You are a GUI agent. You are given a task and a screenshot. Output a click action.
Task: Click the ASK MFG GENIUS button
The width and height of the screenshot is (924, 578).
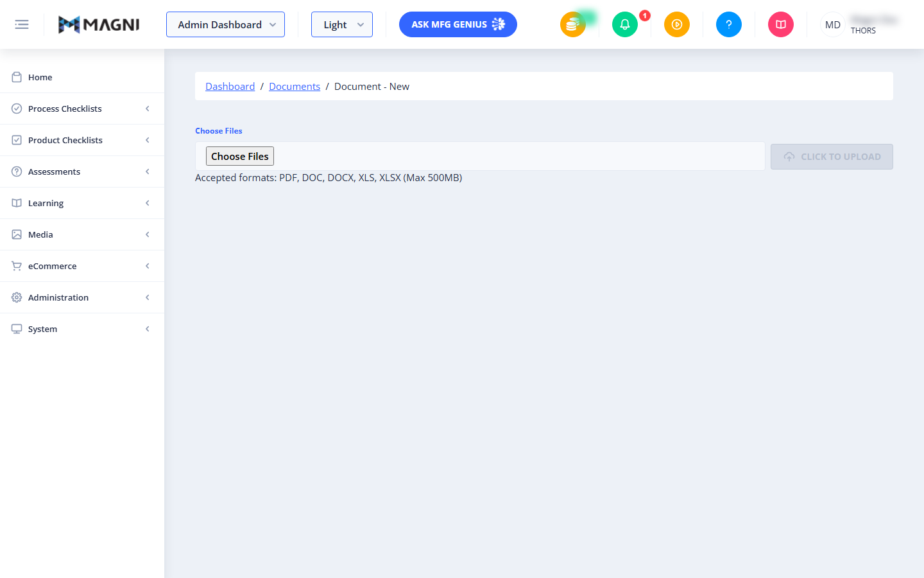coord(458,24)
